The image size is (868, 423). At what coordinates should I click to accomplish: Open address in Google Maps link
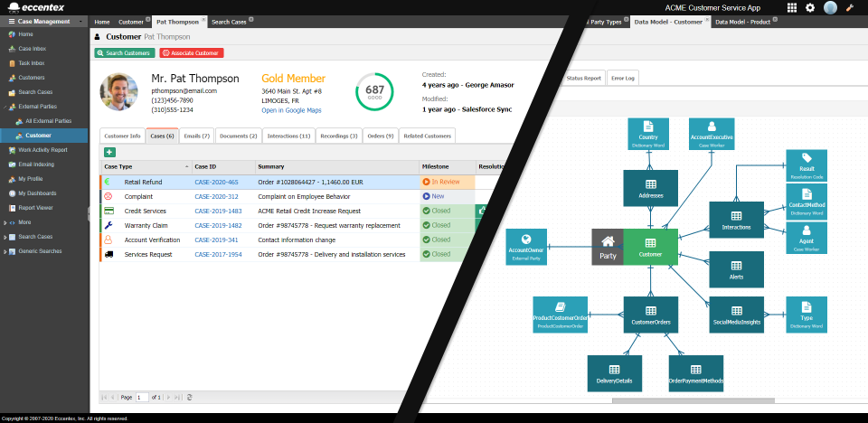coord(291,111)
